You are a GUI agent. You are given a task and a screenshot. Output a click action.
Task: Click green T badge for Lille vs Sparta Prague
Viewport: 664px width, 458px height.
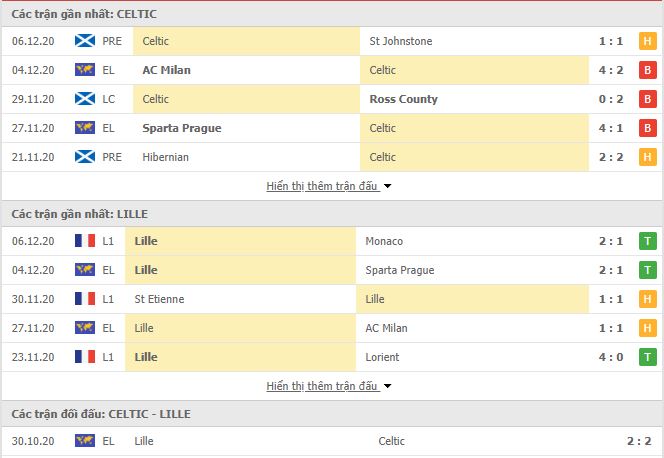tap(647, 270)
